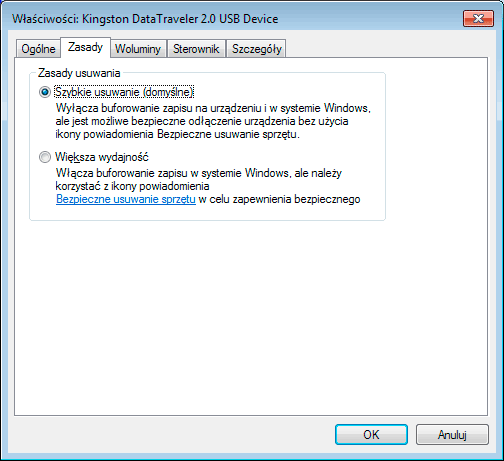
Task: Open the Bezpieczne usuwanie sprzętu link
Action: [x=126, y=199]
